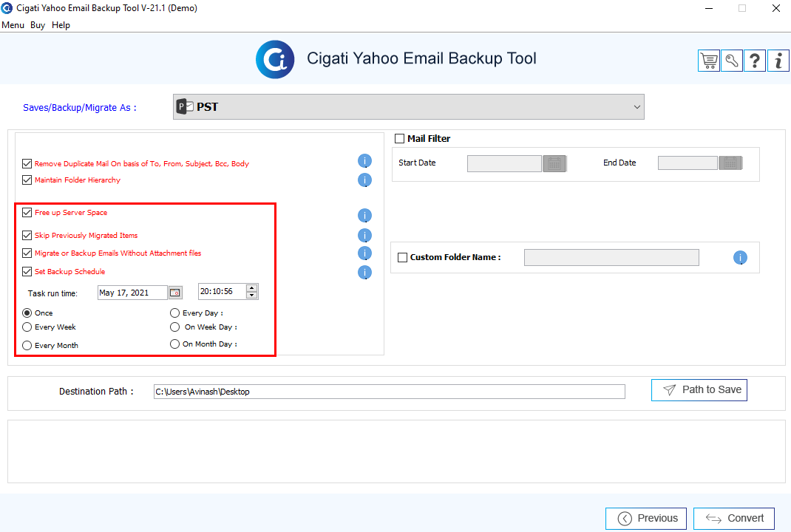Click the Task run time date field
This screenshot has height=532, width=791.
pos(132,293)
